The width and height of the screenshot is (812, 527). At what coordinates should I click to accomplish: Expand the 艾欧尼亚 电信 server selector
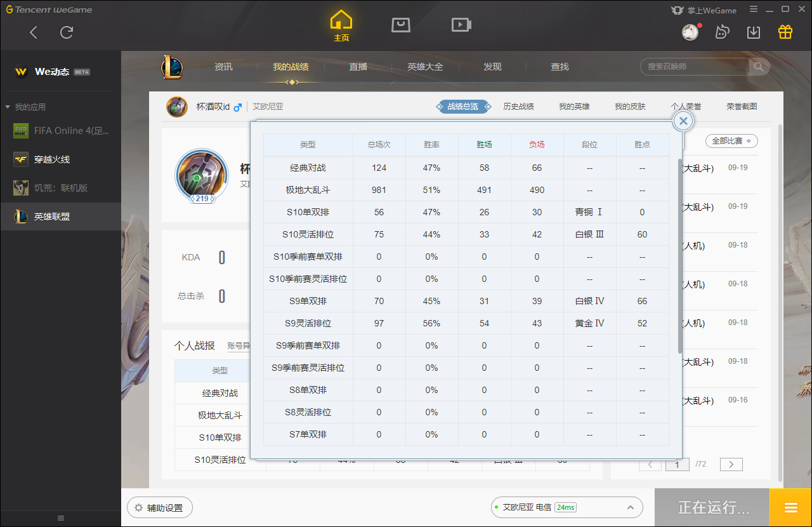point(630,507)
